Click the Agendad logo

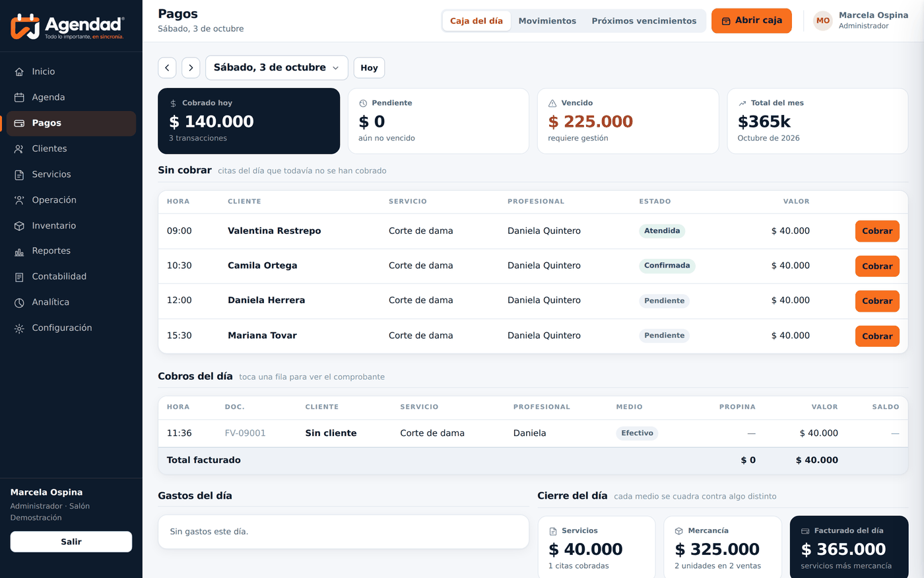click(67, 26)
